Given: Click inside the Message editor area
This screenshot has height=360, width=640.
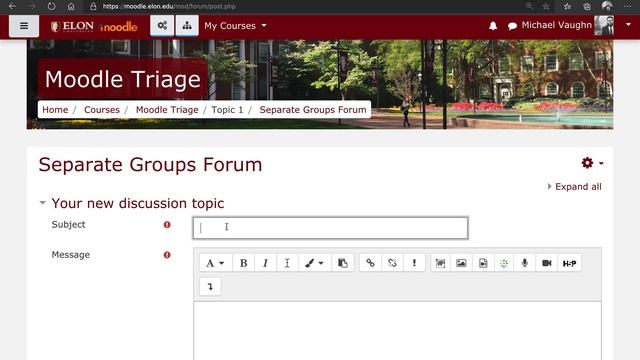Looking at the screenshot, I should (x=397, y=331).
